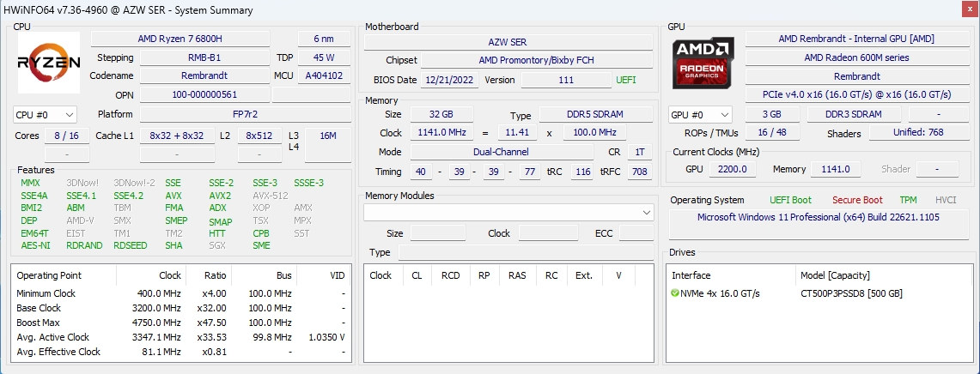The width and height of the screenshot is (980, 374).
Task: Select the Microsoft Windows 11 Professional build text
Action: click(819, 217)
